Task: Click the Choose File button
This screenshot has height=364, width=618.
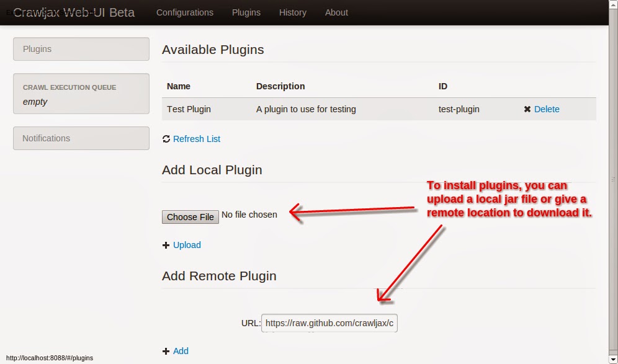Action: pyautogui.click(x=190, y=217)
